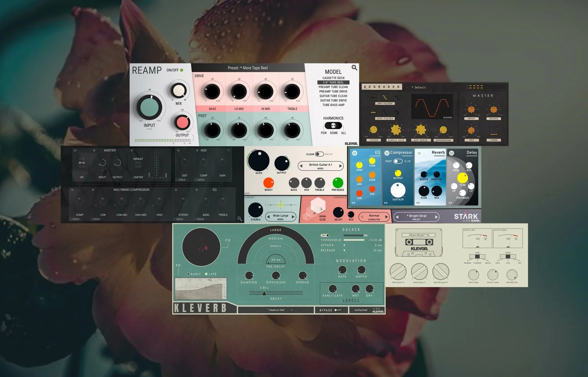Image resolution: width=588 pixels, height=377 pixels.
Task: Click the swap arrows icon in Stark Reverb module
Action: pyautogui.click(x=418, y=203)
